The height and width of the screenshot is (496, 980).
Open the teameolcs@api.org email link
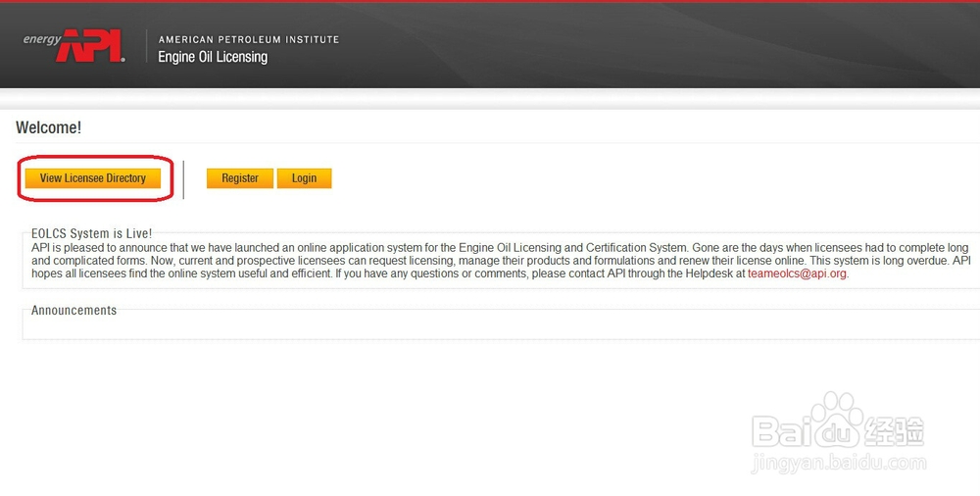(x=797, y=273)
